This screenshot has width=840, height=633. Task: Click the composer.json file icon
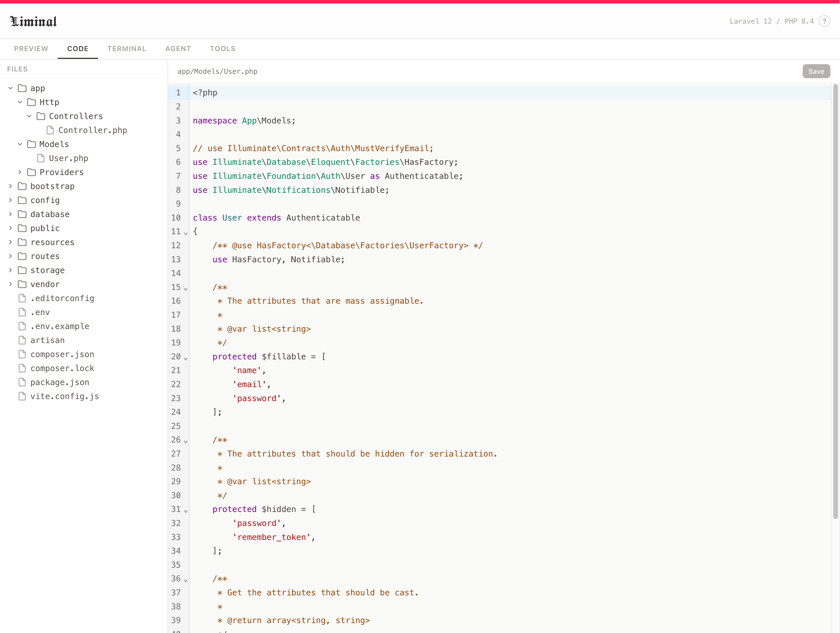[22, 354]
